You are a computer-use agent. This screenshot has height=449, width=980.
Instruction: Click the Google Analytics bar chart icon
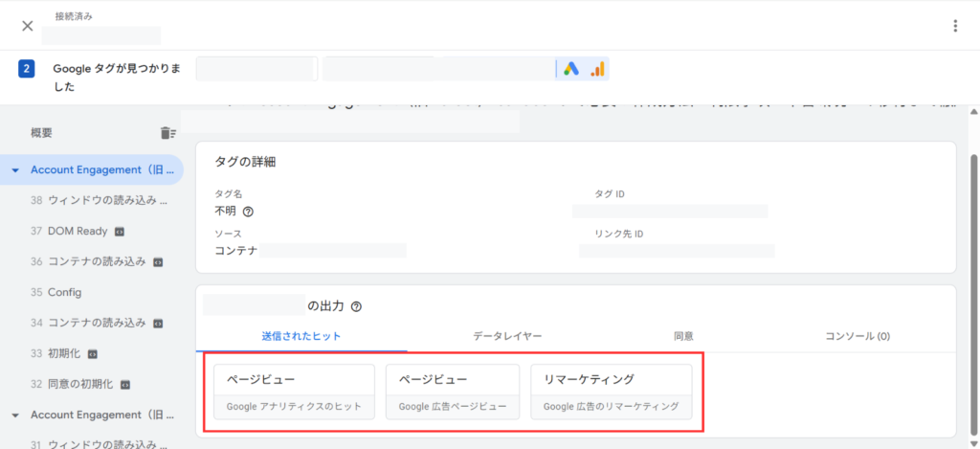click(597, 69)
